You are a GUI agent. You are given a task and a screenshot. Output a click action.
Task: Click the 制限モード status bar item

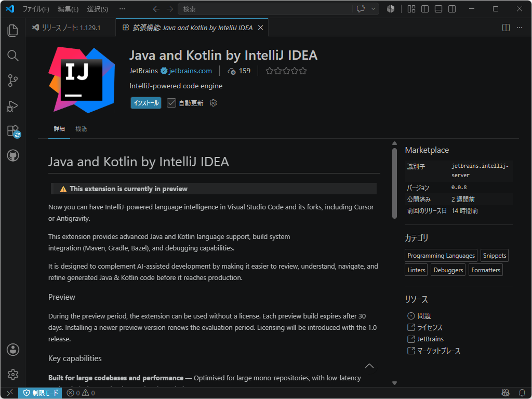(x=41, y=393)
